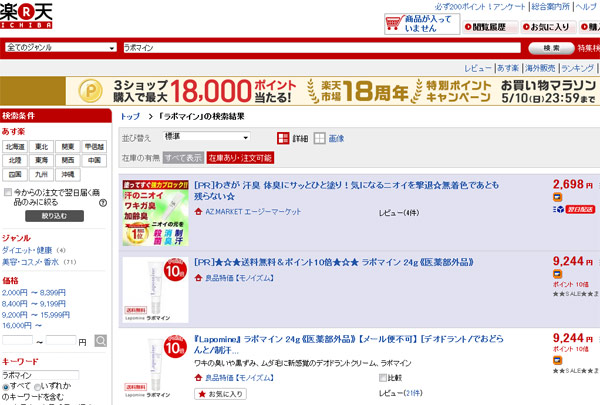Click the 絞り込む narrow-down button
The height and width of the screenshot is (405, 600).
[54, 216]
